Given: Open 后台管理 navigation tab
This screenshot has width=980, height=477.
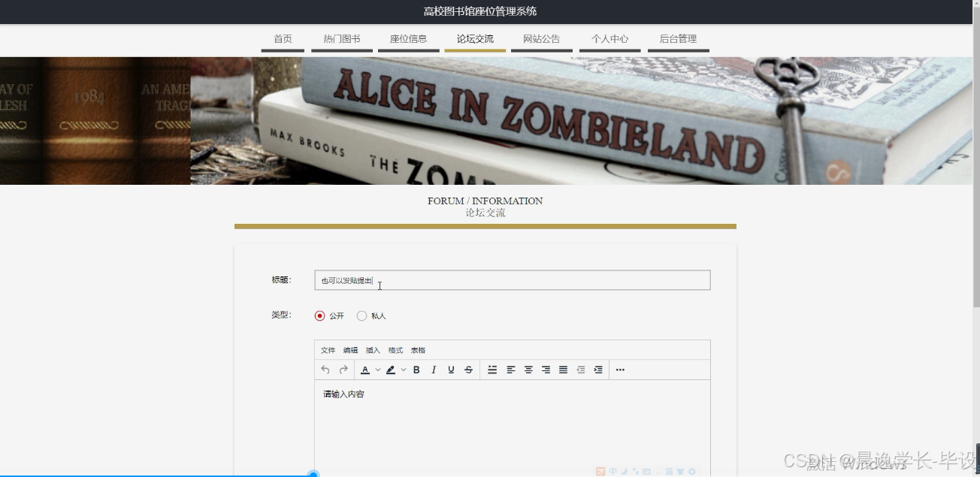Looking at the screenshot, I should pos(679,40).
